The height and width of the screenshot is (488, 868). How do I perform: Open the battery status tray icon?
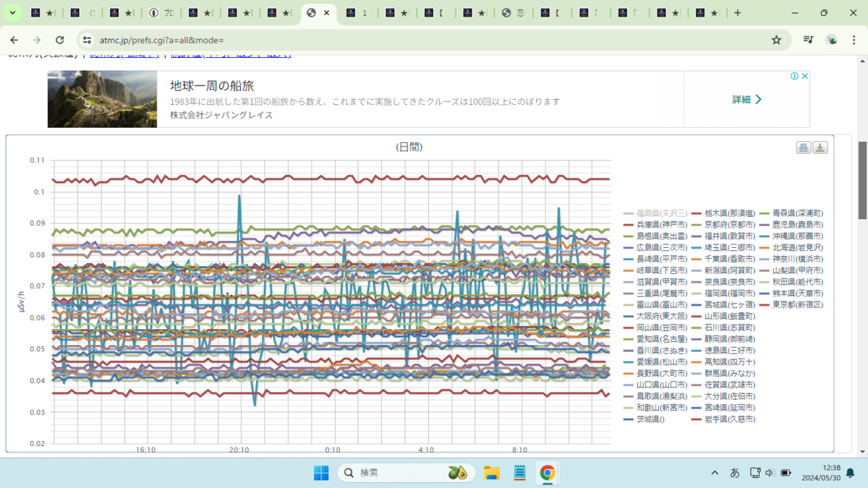(x=786, y=473)
